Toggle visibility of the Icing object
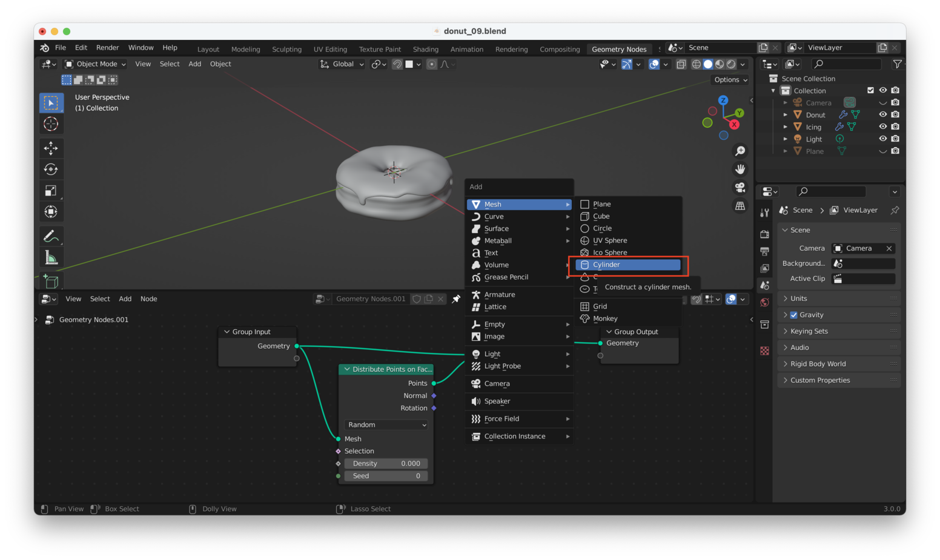 click(x=882, y=127)
